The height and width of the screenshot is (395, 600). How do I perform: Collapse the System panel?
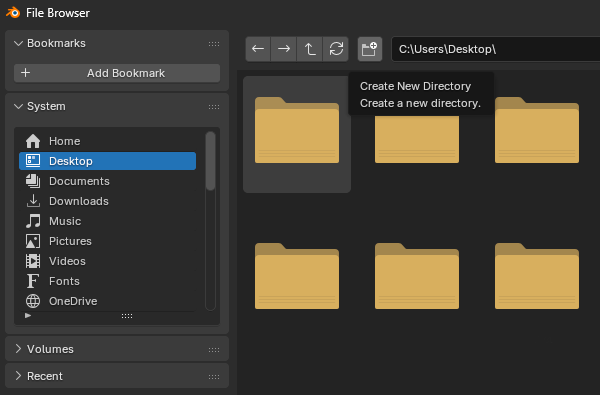point(18,106)
